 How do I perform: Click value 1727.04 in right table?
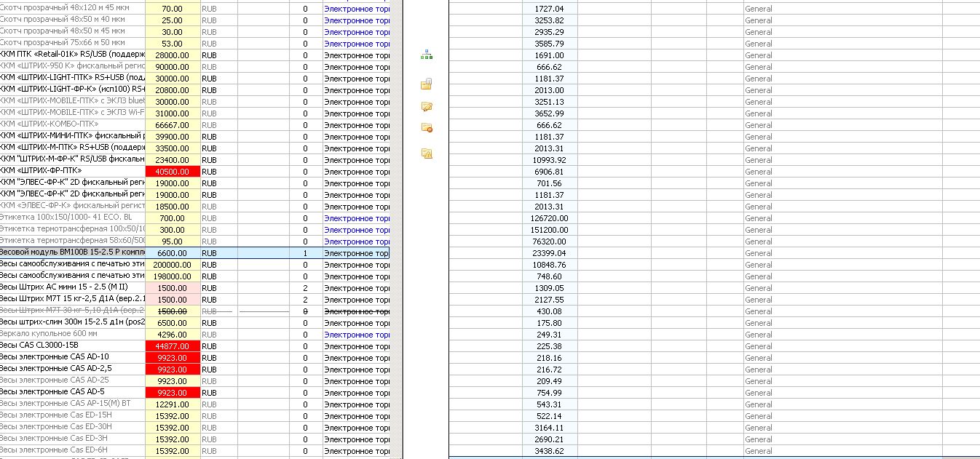550,9
